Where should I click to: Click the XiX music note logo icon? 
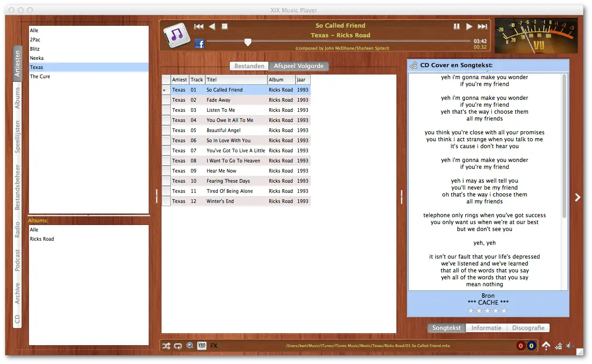(177, 35)
